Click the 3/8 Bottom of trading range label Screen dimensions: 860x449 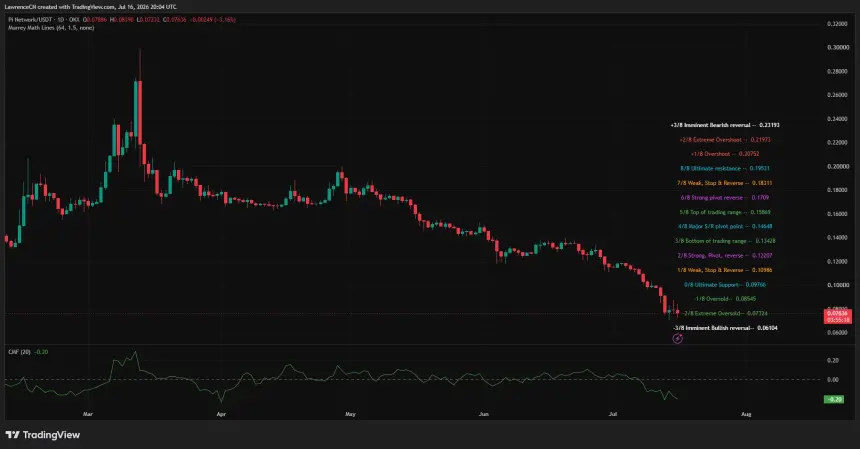[x=725, y=241]
